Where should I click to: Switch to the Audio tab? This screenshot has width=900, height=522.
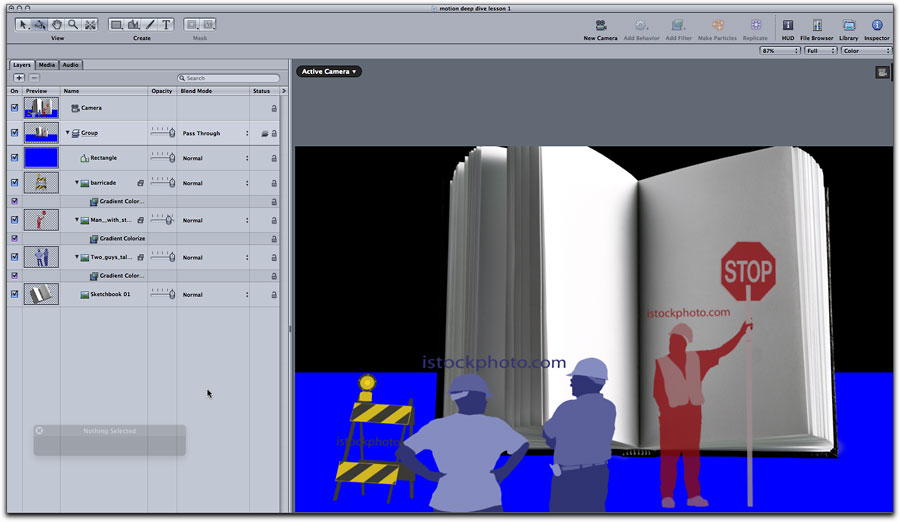point(71,65)
